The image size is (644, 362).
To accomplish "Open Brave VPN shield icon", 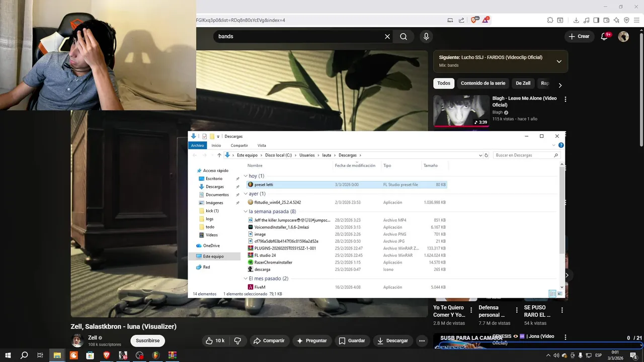I will pos(626,20).
